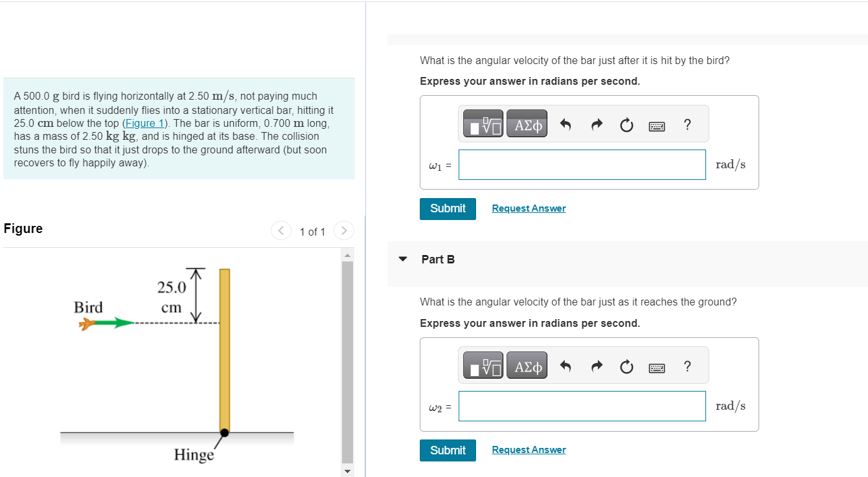Submit the ω1 answer
The image size is (868, 477).
448,208
